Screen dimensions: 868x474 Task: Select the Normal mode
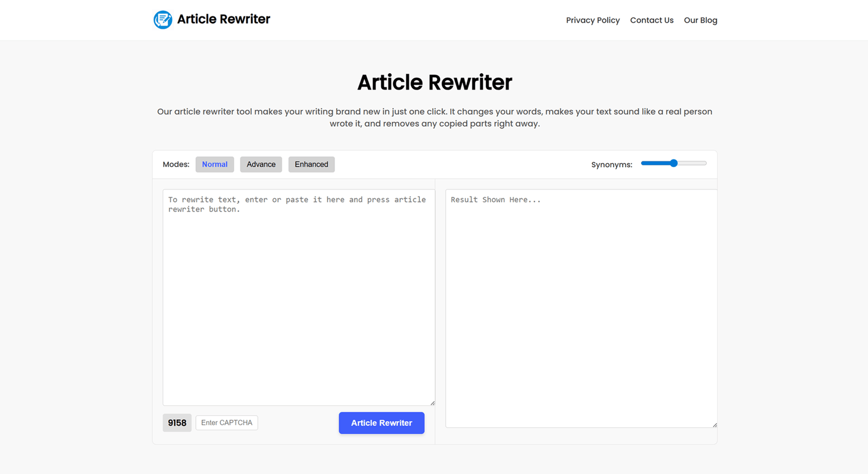pyautogui.click(x=215, y=165)
